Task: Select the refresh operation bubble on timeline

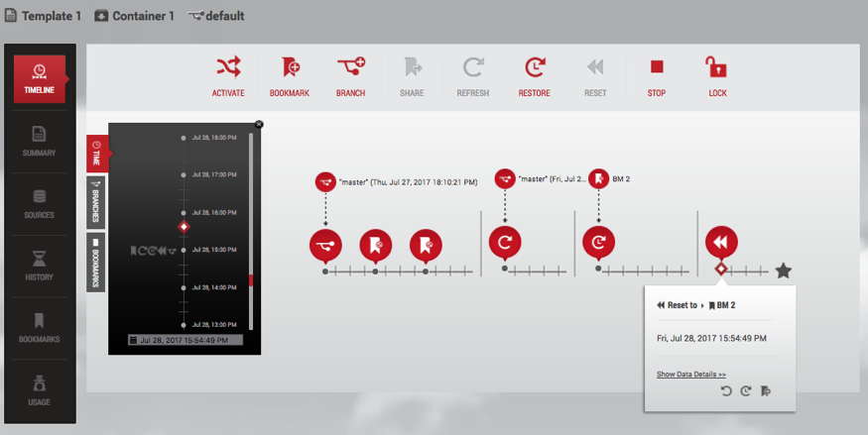Action: pyautogui.click(x=505, y=243)
